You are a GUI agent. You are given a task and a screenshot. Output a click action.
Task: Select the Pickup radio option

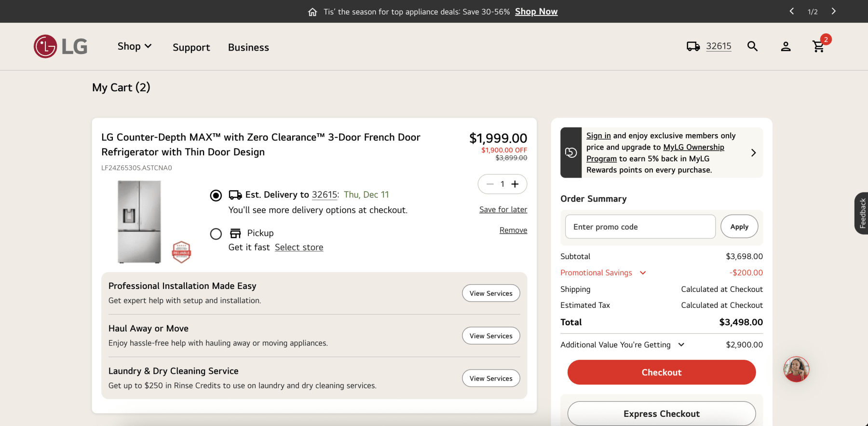(216, 234)
